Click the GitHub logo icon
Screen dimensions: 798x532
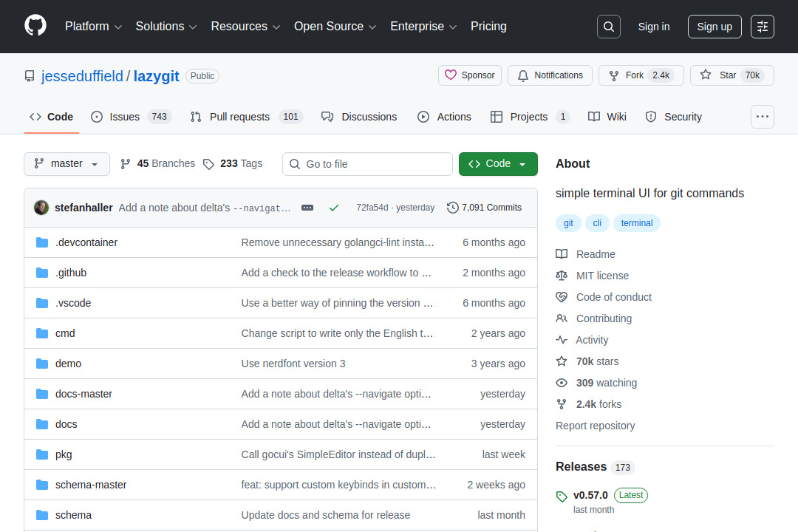pos(35,27)
